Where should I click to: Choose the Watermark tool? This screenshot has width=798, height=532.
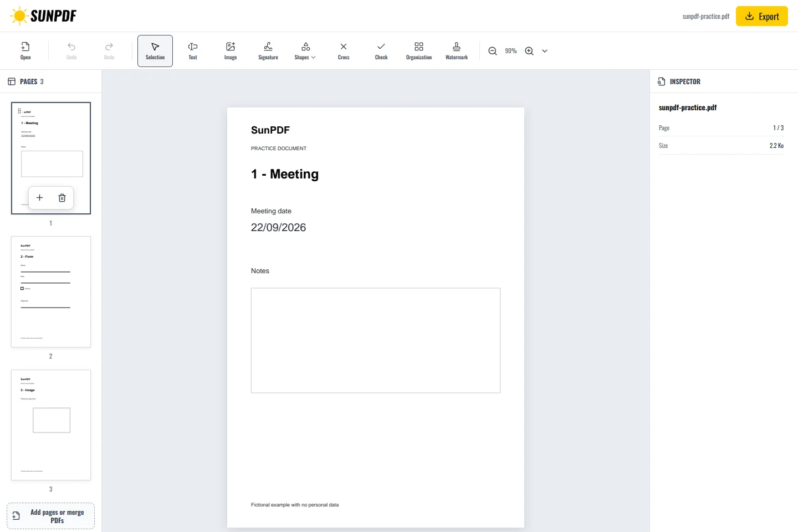point(457,51)
